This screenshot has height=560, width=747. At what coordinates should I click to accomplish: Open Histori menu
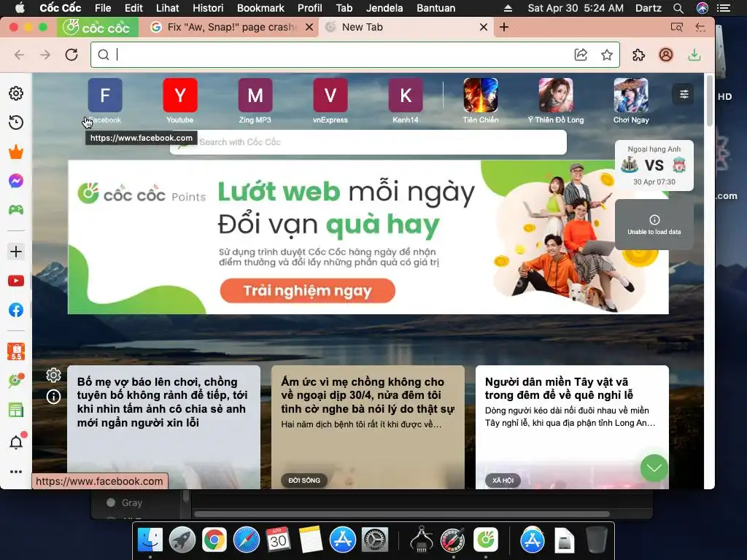[x=208, y=8]
